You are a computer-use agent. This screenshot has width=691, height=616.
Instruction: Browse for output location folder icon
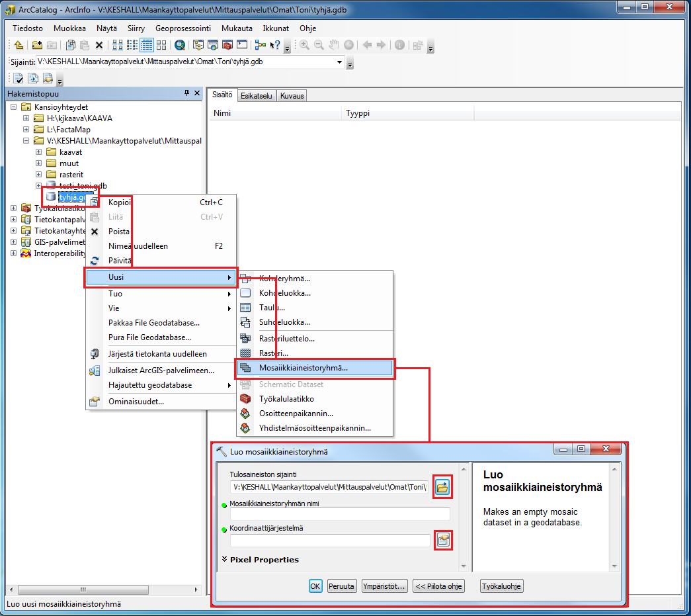pyautogui.click(x=442, y=487)
